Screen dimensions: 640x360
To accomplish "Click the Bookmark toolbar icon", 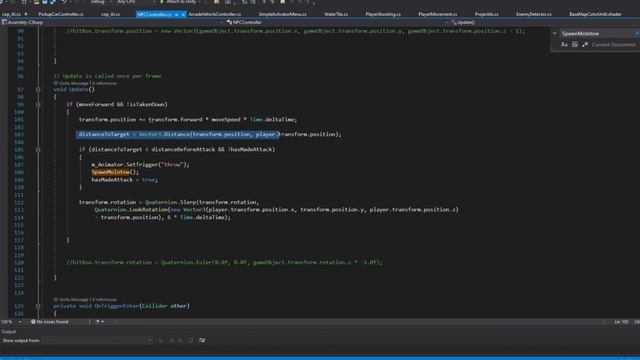I will point(282,2).
